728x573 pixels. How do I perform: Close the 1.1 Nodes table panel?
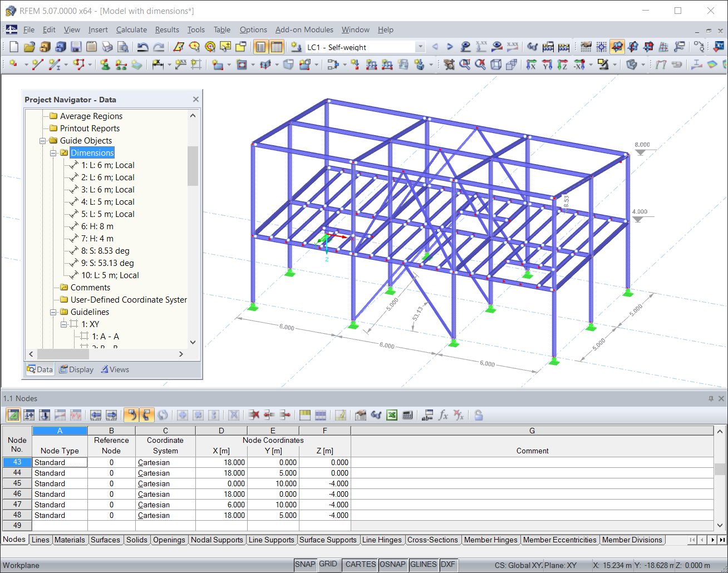click(721, 398)
